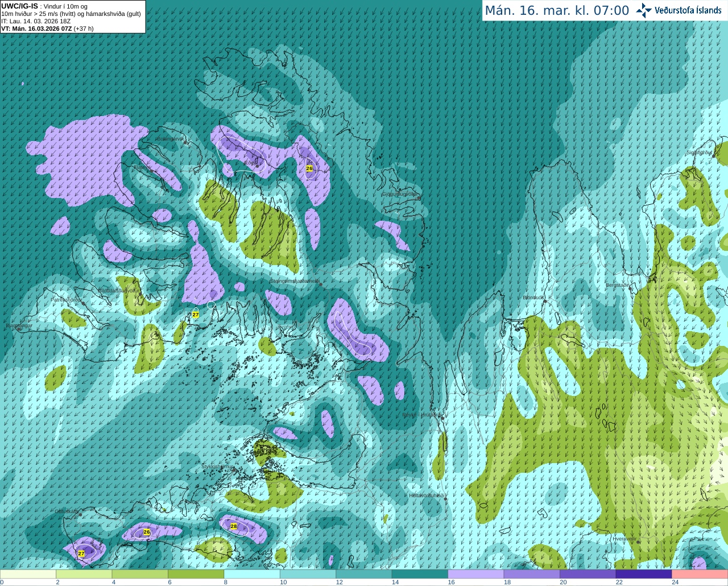Click the Steingrímsfjarðarheiði station label

click(294, 281)
